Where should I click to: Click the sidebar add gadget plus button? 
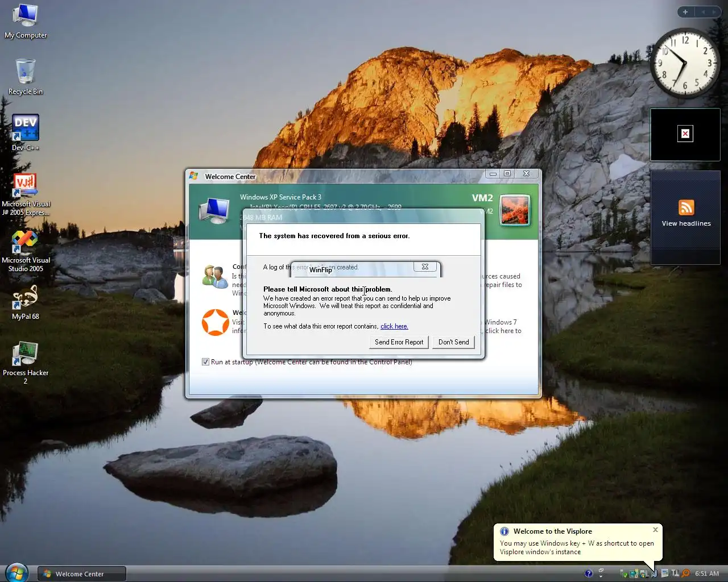pyautogui.click(x=685, y=12)
